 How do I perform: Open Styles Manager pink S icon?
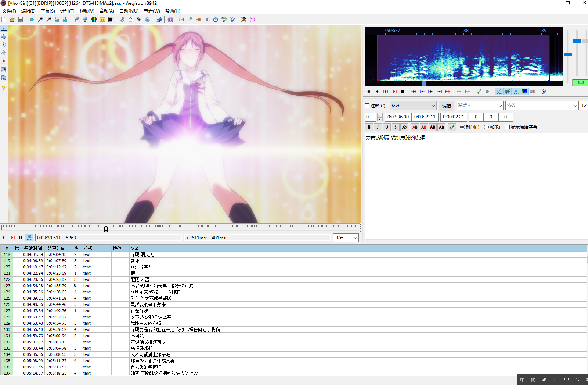122,19
